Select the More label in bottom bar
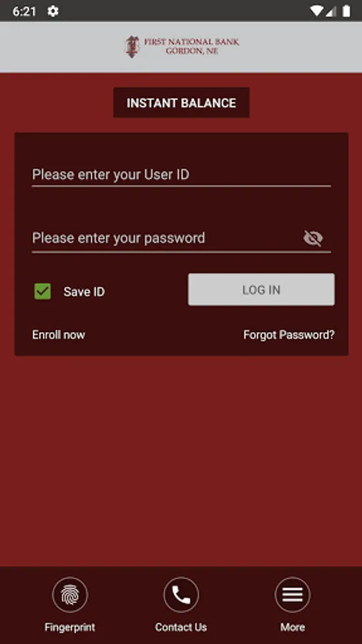Viewport: 362px width, 644px height. coord(293,628)
